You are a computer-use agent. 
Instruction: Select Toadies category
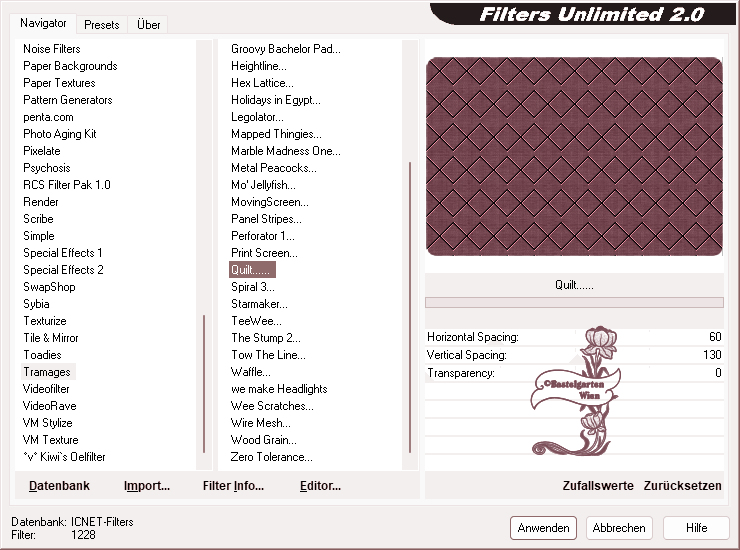coord(42,355)
